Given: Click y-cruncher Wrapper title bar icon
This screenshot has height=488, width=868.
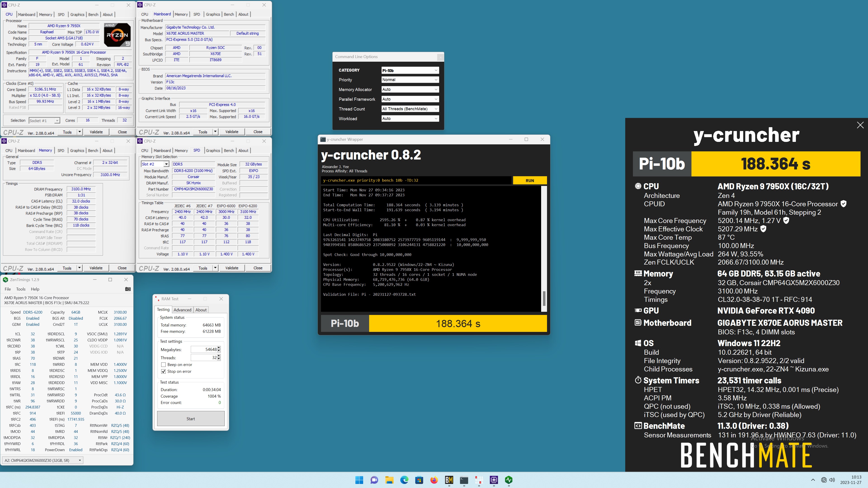Looking at the screenshot, I should pos(323,139).
